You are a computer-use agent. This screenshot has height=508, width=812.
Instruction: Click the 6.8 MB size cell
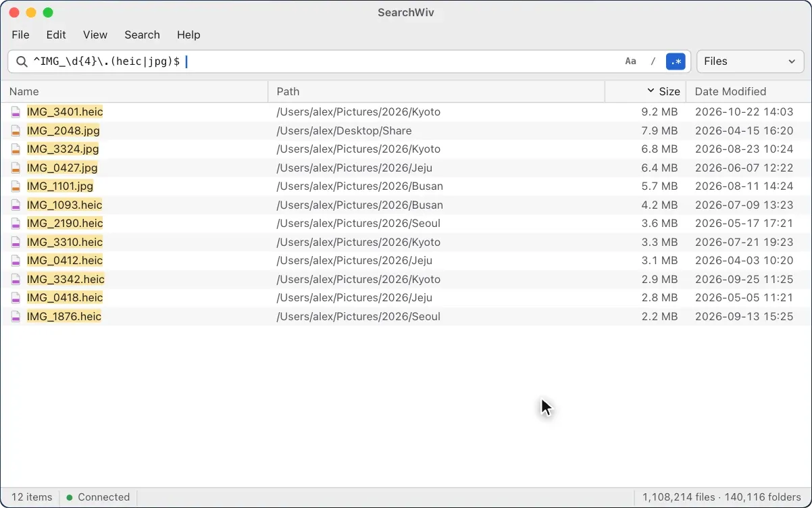[x=659, y=149]
